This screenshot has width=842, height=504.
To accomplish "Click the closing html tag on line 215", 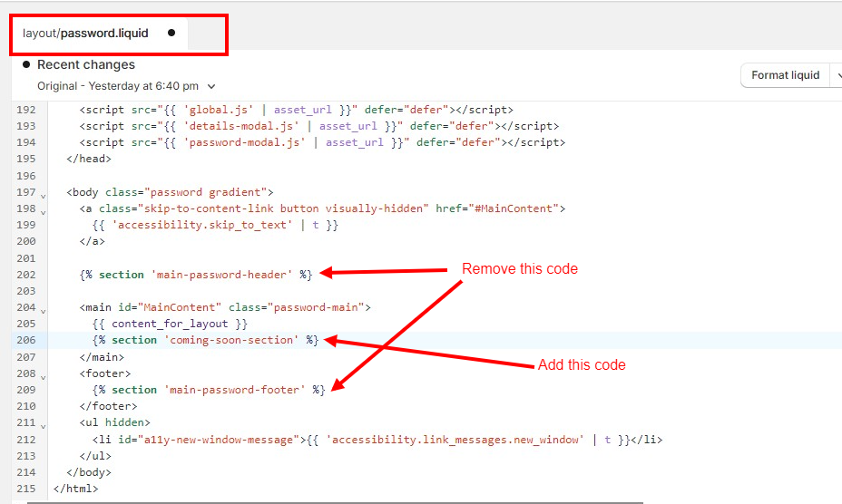I will 75,489.
